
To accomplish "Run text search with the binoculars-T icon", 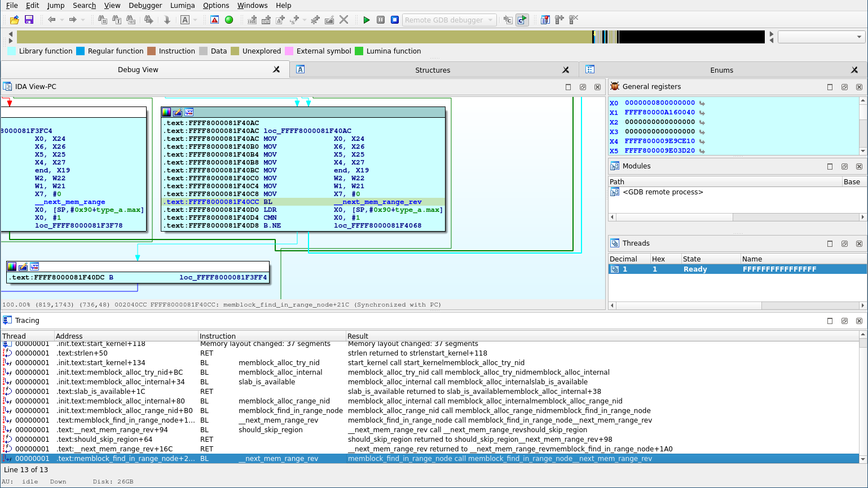I will tap(117, 20).
